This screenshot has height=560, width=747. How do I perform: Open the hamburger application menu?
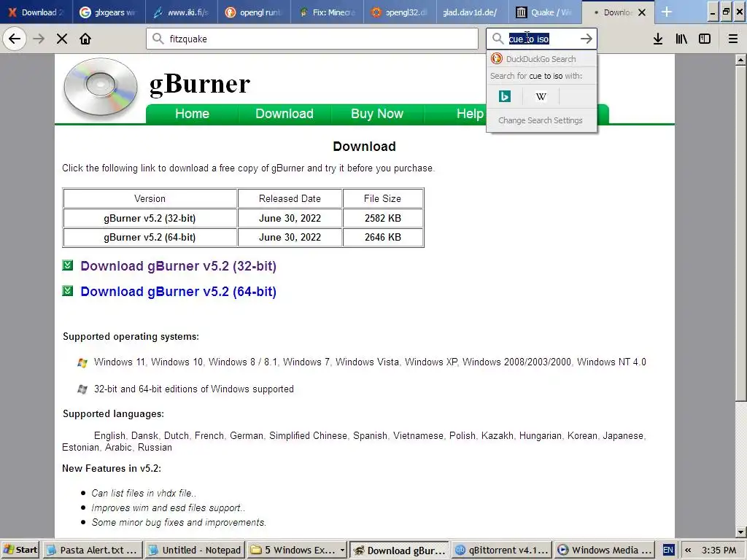coord(732,39)
